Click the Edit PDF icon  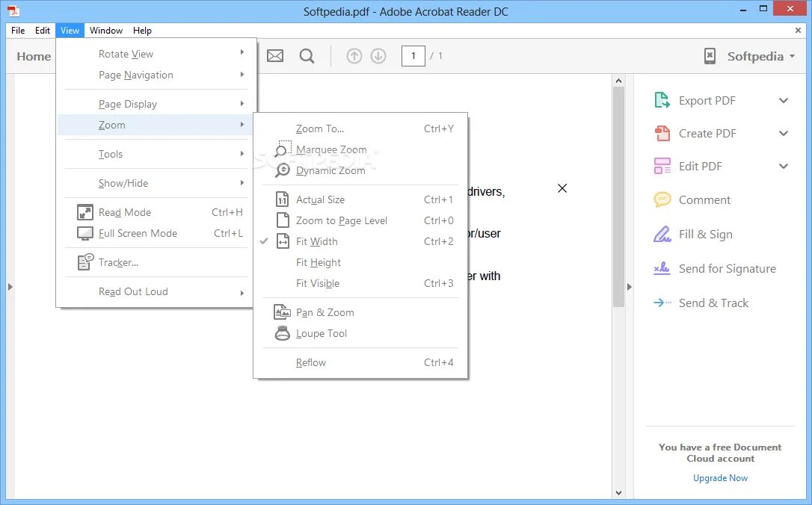click(x=662, y=166)
